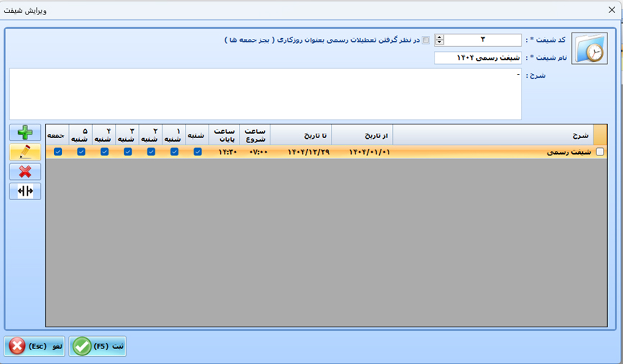Click into the large شرح description box

pos(265,94)
